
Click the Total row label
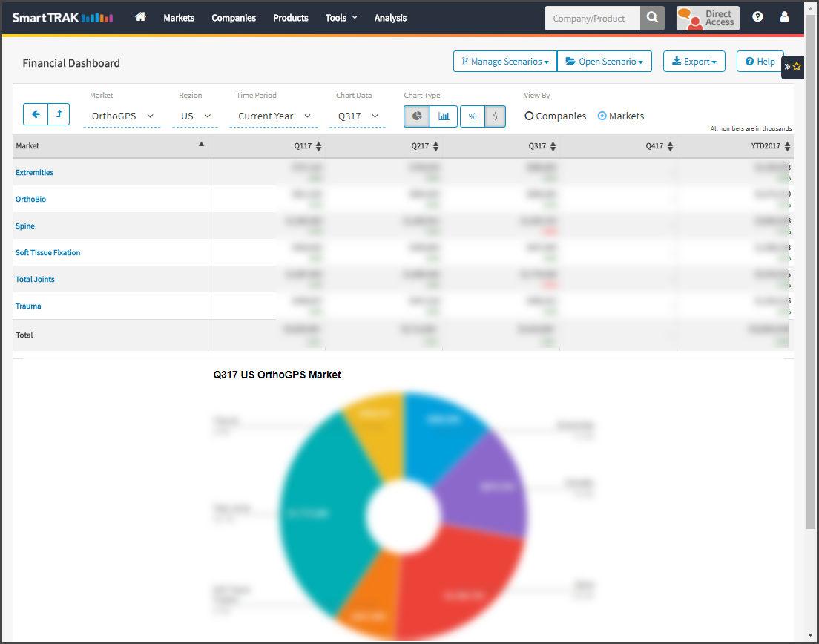click(24, 335)
